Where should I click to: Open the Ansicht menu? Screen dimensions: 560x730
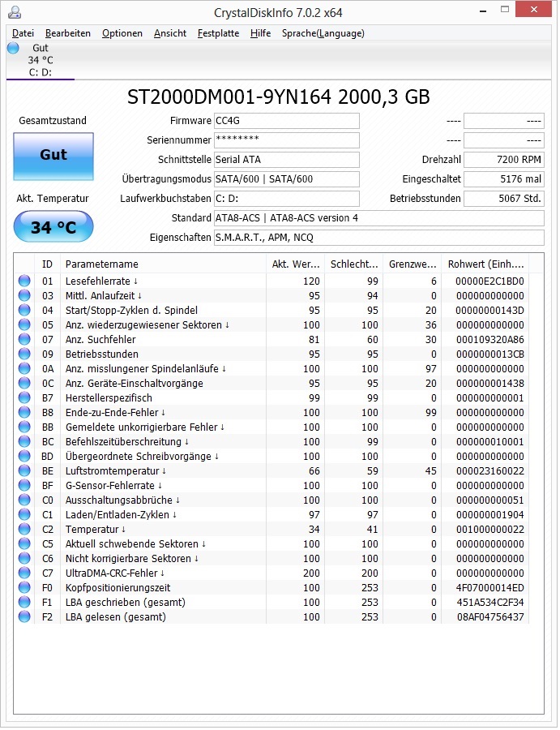(x=170, y=33)
